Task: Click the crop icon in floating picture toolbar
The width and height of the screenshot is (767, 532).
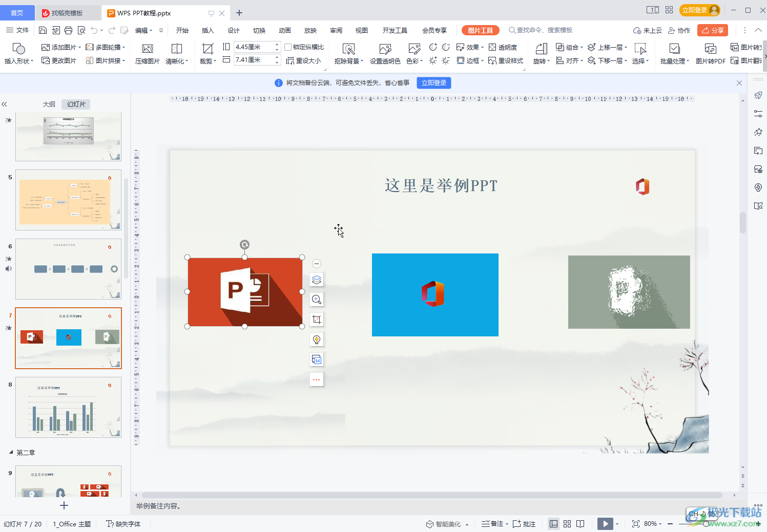Action: pos(317,320)
